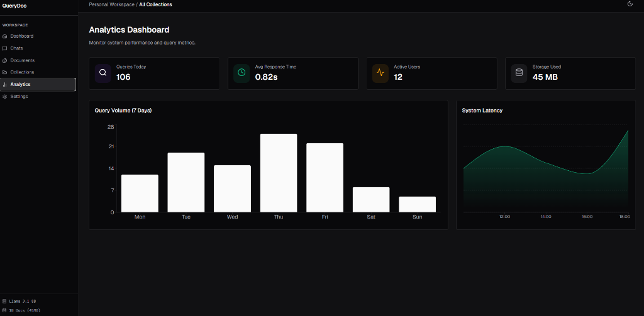The width and height of the screenshot is (644, 316).
Task: Click the 45 MB storage value
Action: coord(545,77)
